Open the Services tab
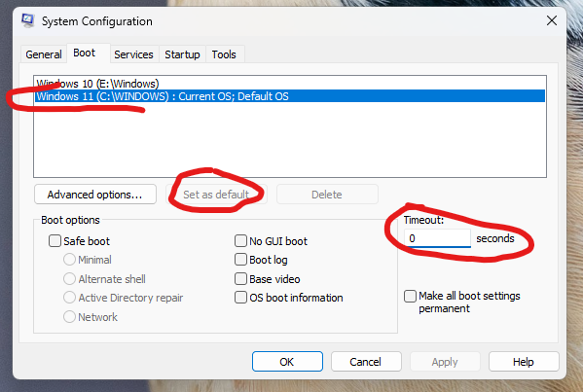The width and height of the screenshot is (583, 392). (x=134, y=54)
